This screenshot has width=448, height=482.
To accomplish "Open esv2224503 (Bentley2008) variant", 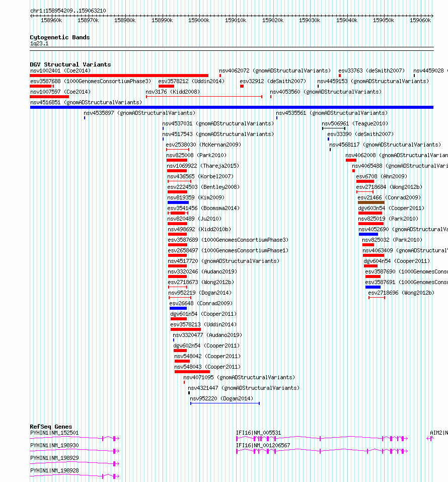I will tap(203, 187).
